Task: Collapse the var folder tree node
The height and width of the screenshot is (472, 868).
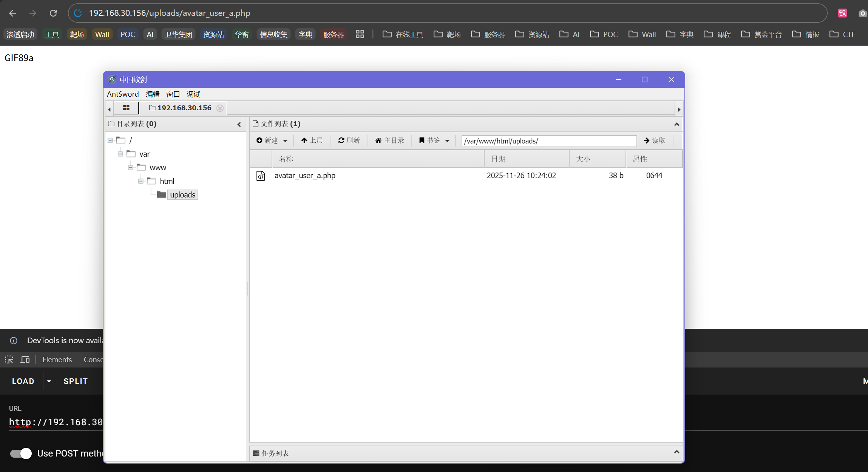Action: (x=120, y=154)
